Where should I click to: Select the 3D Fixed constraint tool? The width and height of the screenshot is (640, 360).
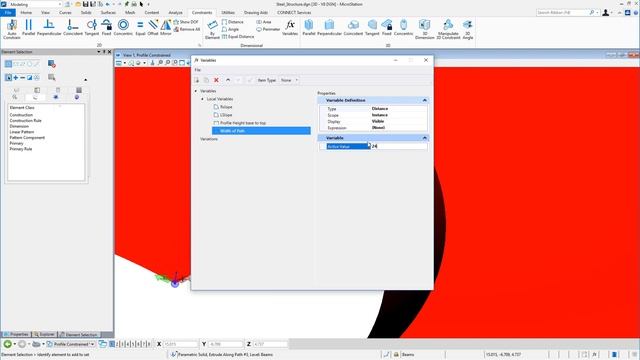click(x=387, y=28)
